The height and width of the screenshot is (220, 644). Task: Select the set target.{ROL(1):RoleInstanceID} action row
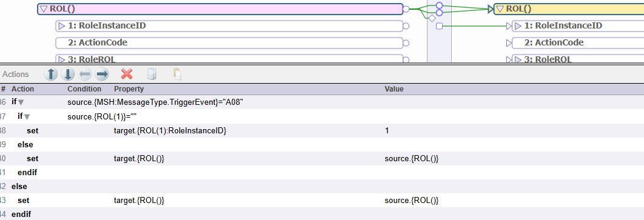[x=322, y=130]
